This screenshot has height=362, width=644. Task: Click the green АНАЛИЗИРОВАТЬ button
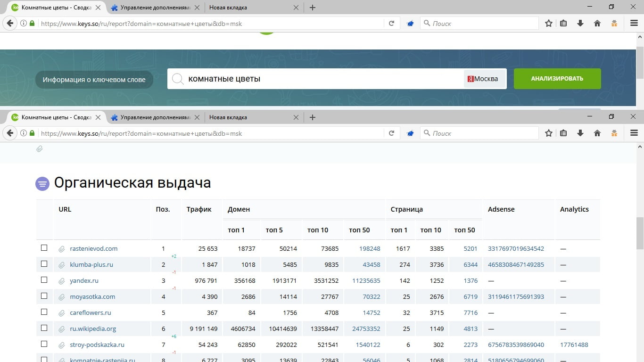tap(557, 79)
